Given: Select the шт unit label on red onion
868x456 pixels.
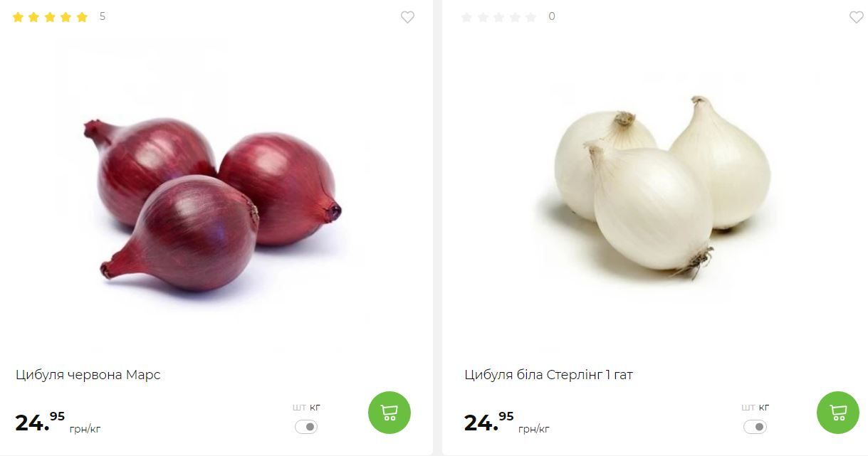Looking at the screenshot, I should [299, 408].
